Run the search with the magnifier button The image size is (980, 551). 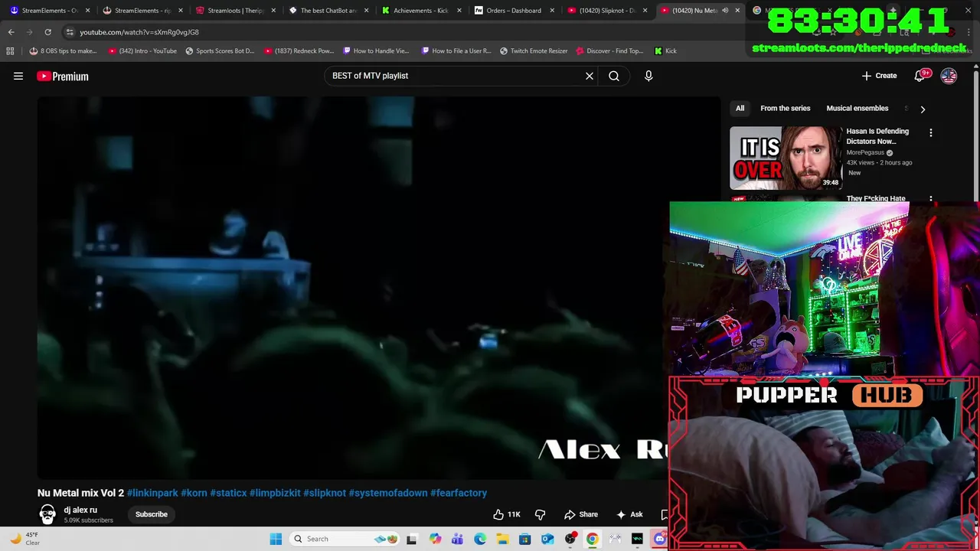coord(614,76)
